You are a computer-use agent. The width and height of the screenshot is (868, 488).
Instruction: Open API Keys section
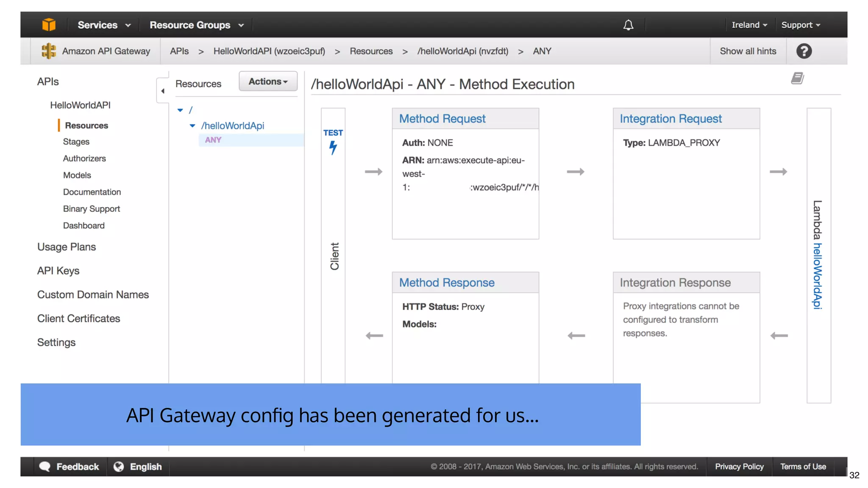click(58, 271)
